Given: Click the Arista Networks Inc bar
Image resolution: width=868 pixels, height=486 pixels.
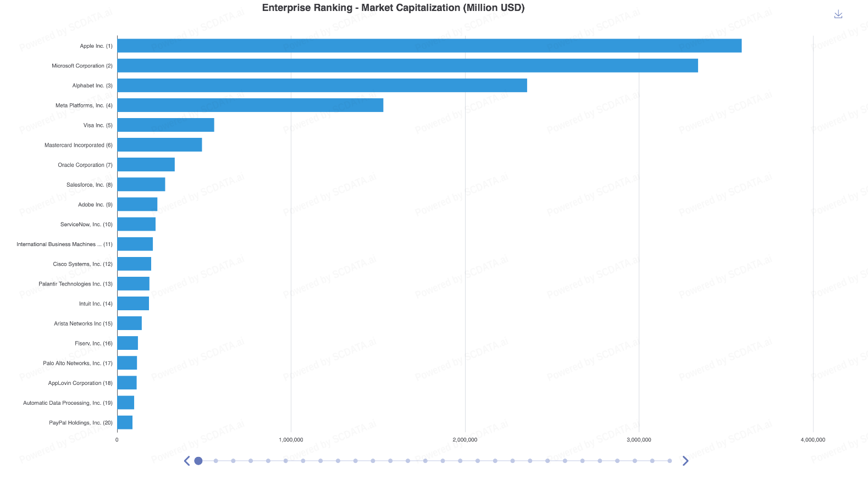Looking at the screenshot, I should click(129, 323).
